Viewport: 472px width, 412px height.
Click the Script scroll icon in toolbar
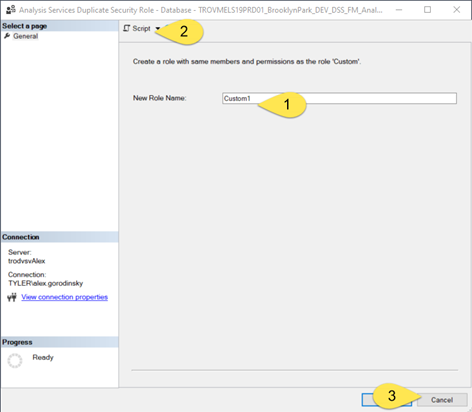126,29
